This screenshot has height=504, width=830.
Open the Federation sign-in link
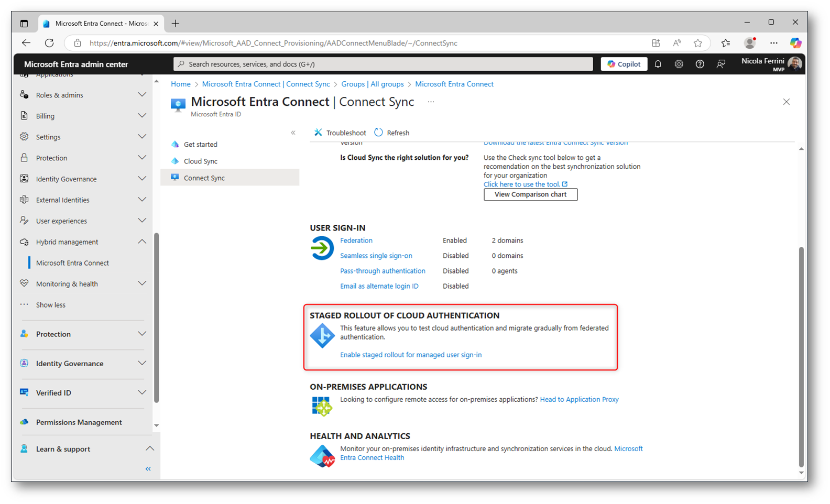pos(356,240)
